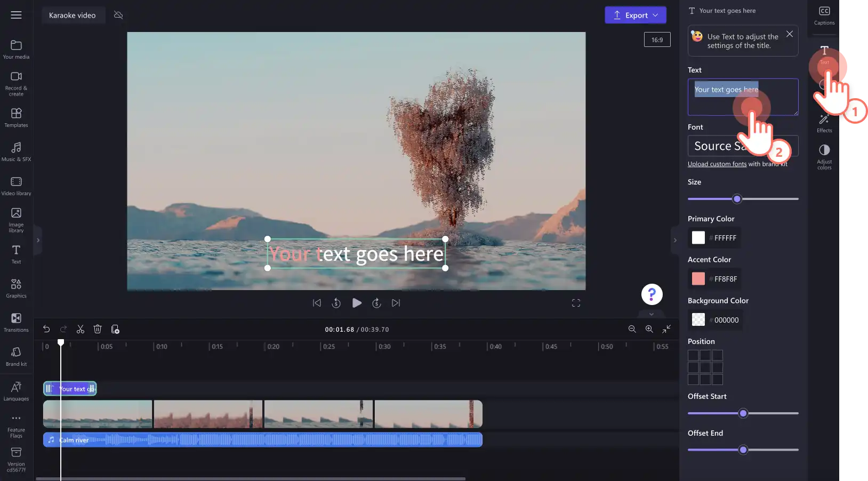Click the Upload custom fonts link

[717, 164]
